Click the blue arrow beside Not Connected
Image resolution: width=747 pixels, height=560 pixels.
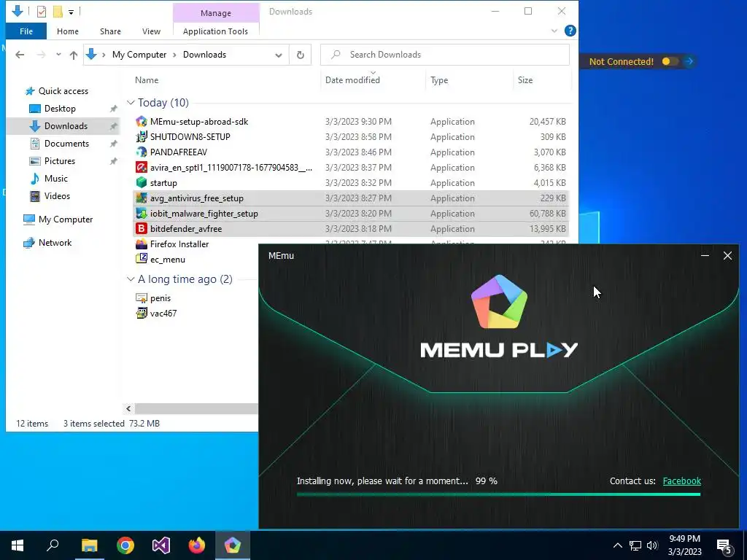coord(689,61)
